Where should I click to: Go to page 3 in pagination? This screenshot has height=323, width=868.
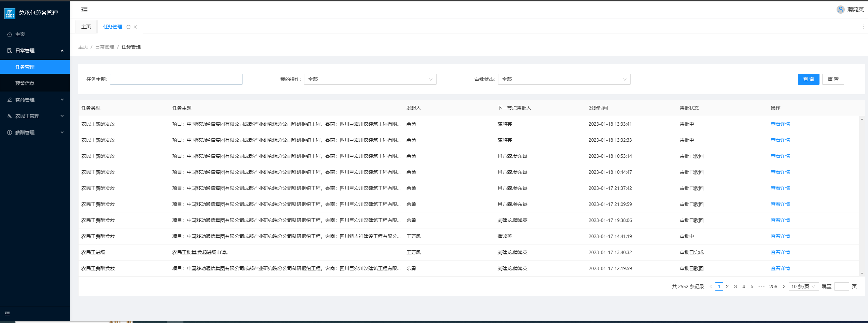(x=735, y=286)
